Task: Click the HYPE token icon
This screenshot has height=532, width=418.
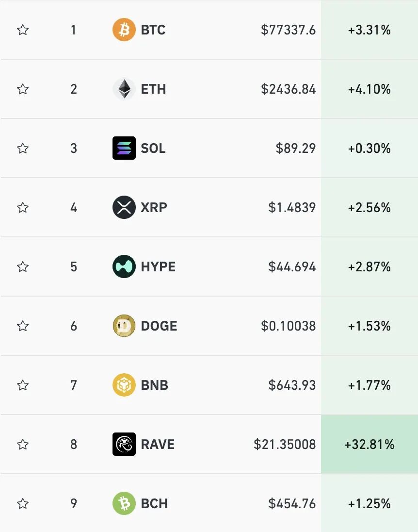Action: (124, 266)
